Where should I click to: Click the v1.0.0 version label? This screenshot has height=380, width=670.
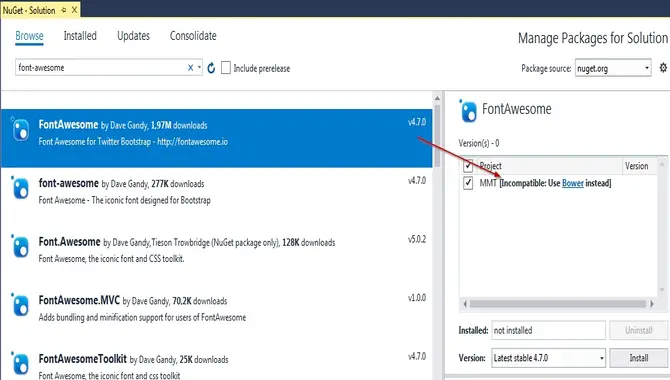point(417,298)
